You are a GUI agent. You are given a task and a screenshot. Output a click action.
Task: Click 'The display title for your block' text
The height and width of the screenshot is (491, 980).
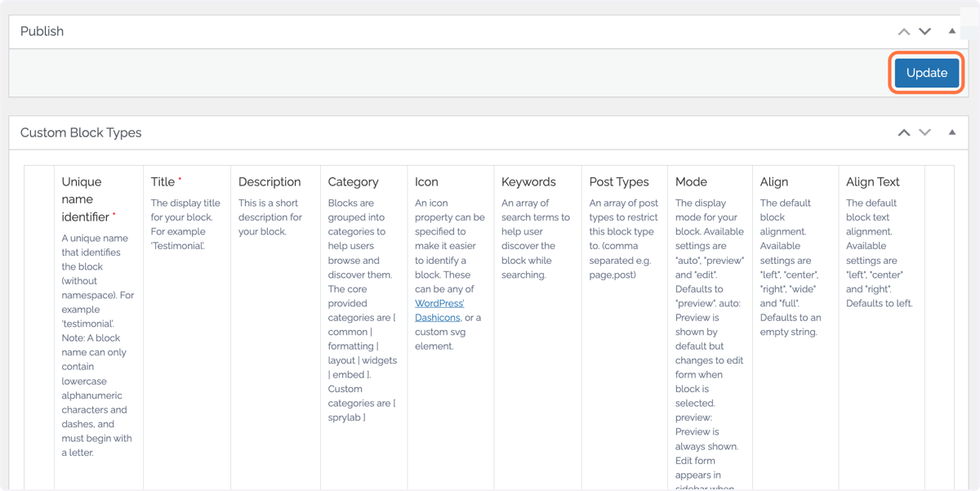(x=185, y=225)
